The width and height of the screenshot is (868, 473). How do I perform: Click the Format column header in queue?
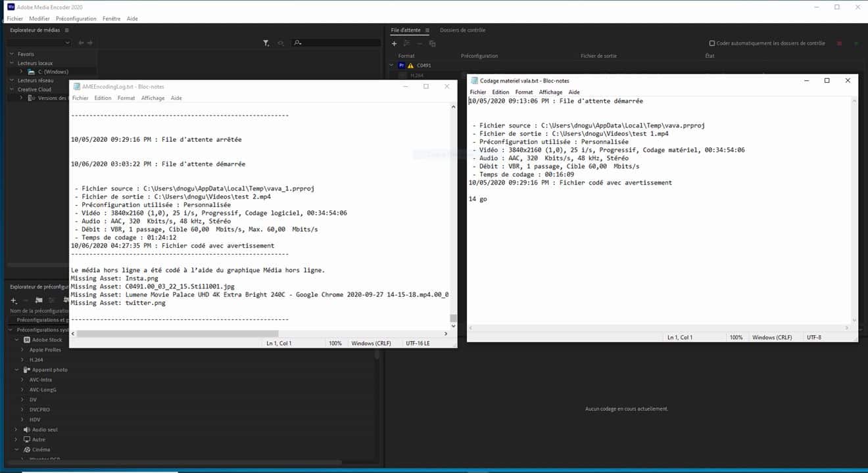[406, 56]
